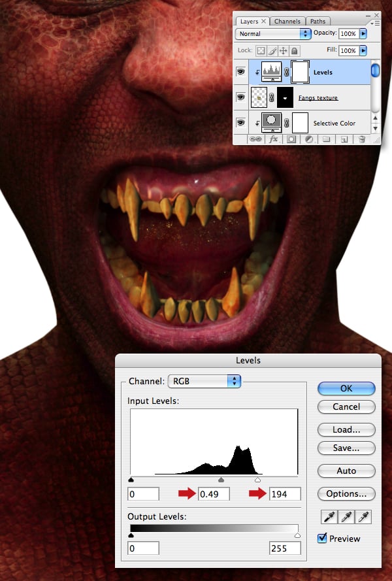Click the layers scrollbar down arrow
392x581 pixels.
click(375, 128)
